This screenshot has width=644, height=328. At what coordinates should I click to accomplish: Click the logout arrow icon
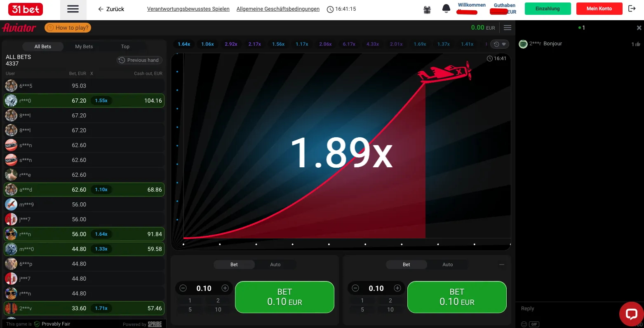632,9
